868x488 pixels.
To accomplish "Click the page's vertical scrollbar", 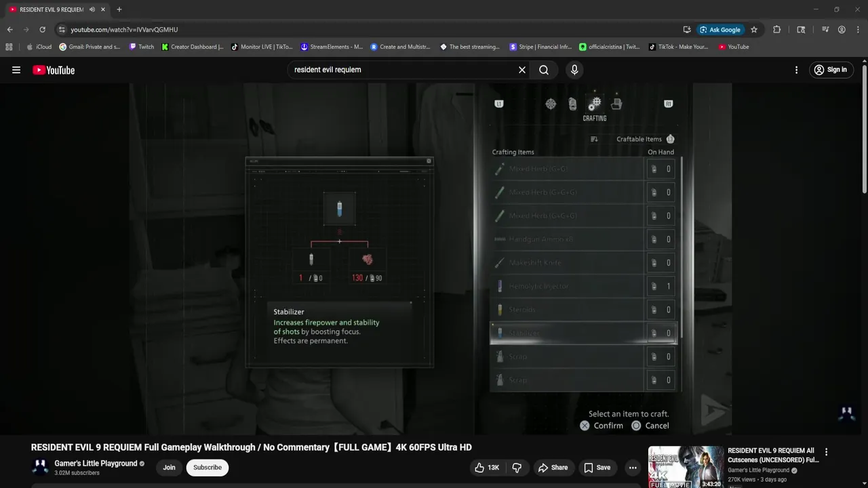I will 865,129.
